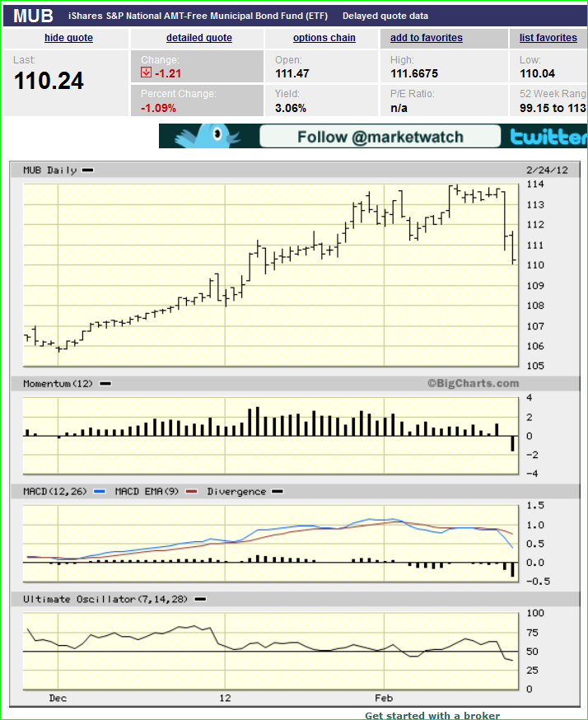The width and height of the screenshot is (588, 720).
Task: Click the red down-arrow change icon
Action: pyautogui.click(x=146, y=72)
